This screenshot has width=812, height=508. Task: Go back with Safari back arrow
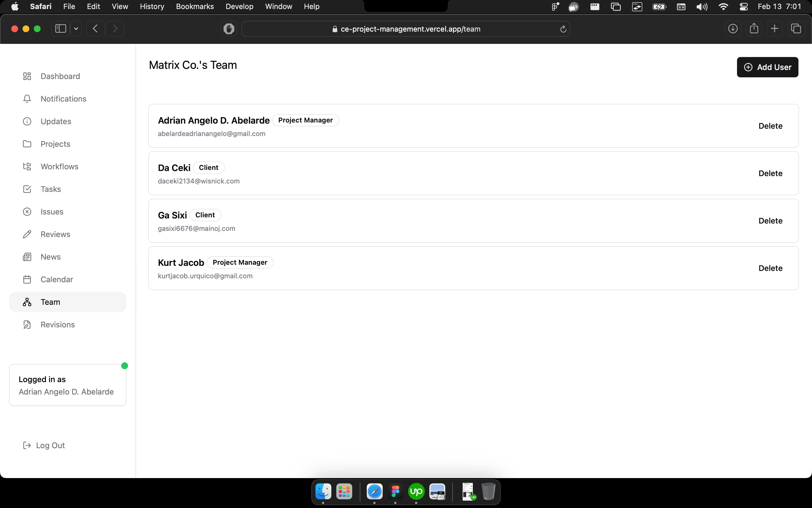point(95,29)
